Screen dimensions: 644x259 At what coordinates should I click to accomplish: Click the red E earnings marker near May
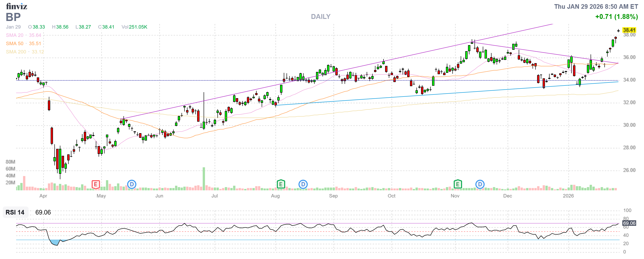click(x=96, y=185)
